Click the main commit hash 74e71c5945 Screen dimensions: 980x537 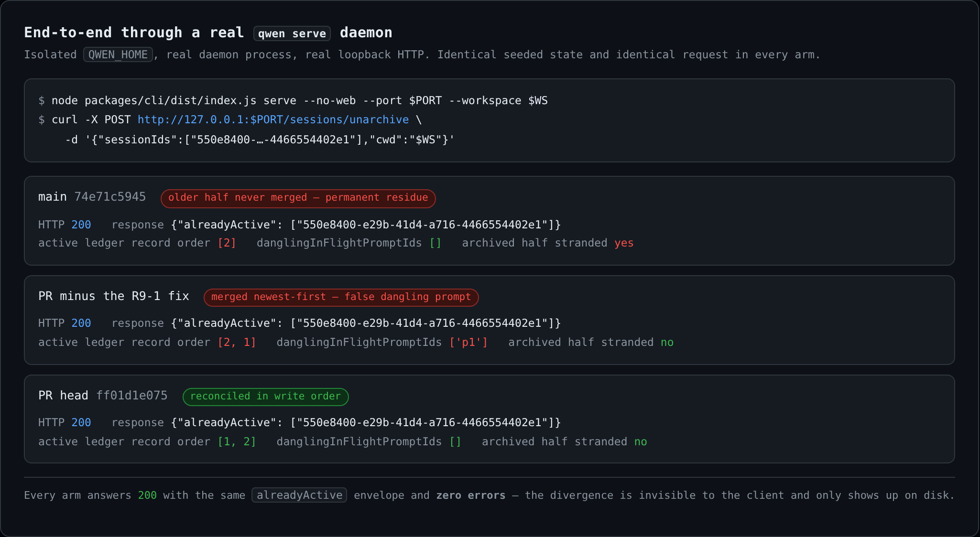110,197
